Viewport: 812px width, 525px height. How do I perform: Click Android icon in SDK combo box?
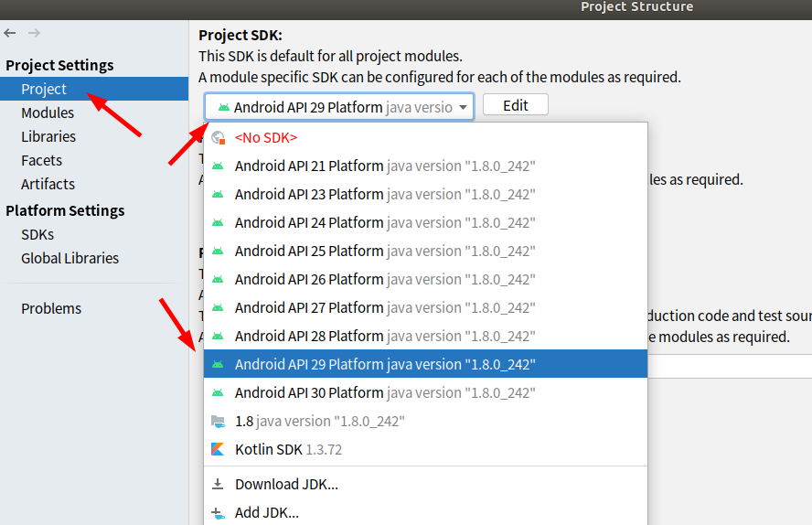tap(224, 107)
